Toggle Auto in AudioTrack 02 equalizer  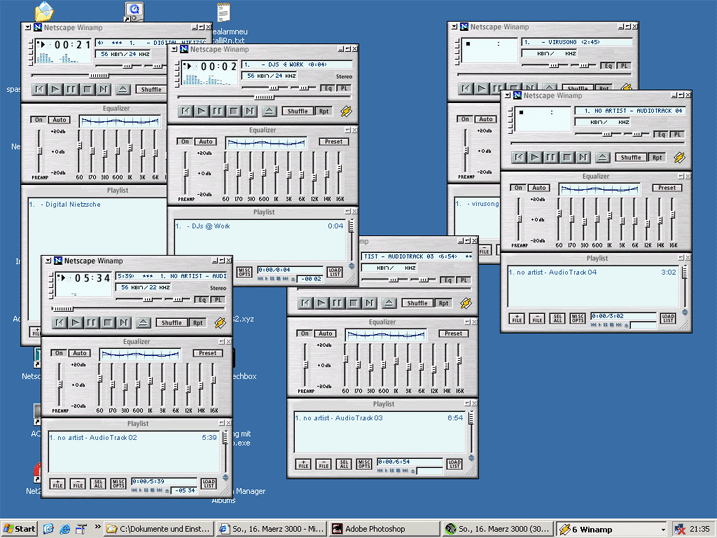pos(80,353)
